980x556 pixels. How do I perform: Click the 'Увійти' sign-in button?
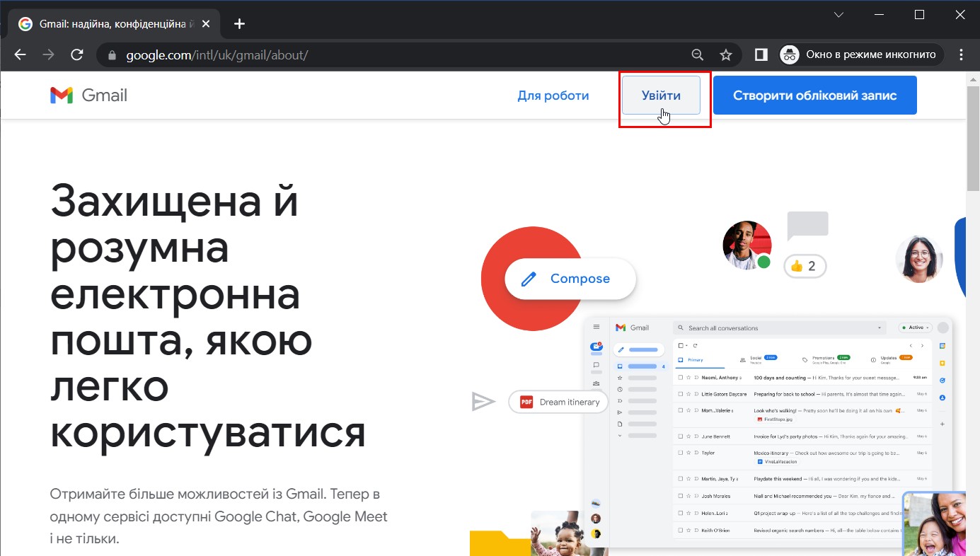(661, 95)
